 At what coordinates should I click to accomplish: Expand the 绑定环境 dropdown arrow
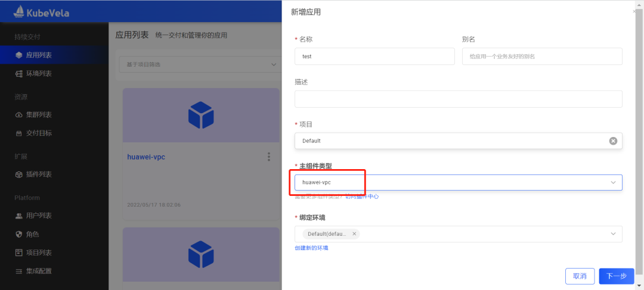tap(613, 234)
